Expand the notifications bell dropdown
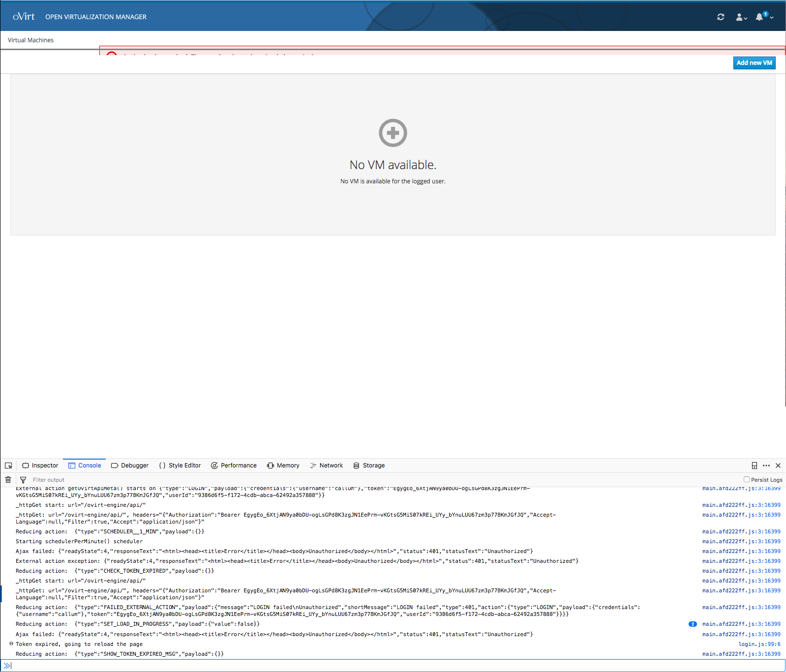This screenshot has width=786, height=672. (764, 17)
